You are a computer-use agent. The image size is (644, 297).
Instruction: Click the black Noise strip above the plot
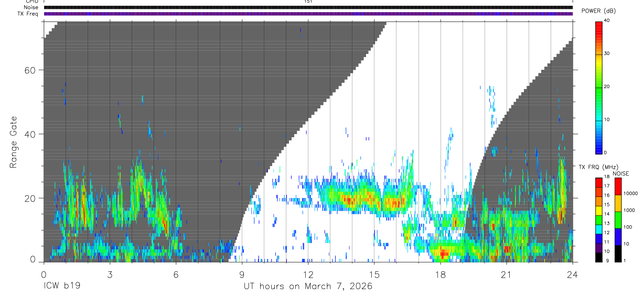pos(308,7)
